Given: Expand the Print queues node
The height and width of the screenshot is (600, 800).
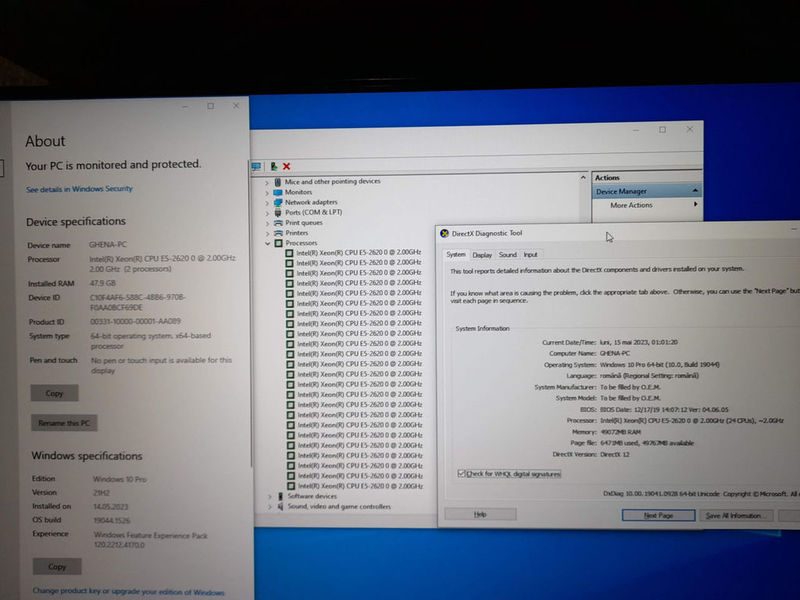Looking at the screenshot, I should (x=267, y=223).
